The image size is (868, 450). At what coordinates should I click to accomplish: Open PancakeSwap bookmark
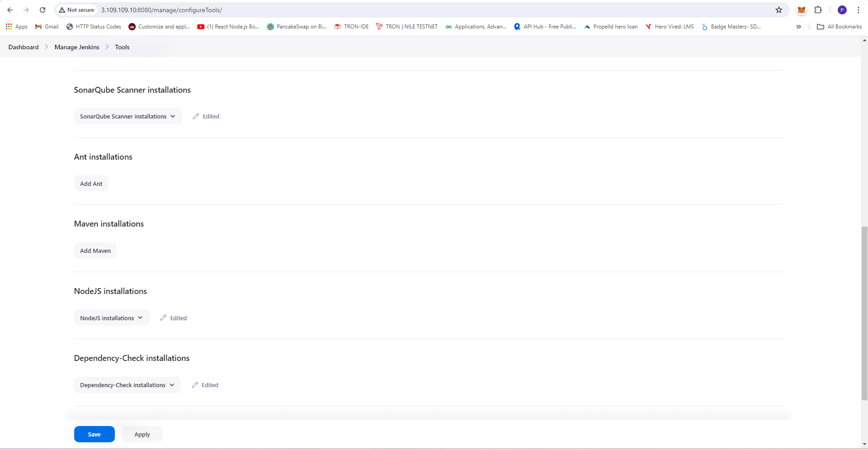point(297,27)
